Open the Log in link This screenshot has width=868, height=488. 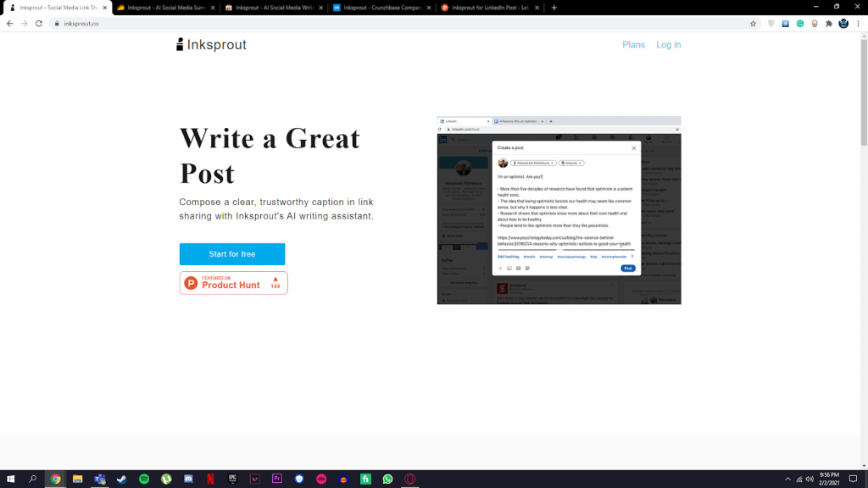point(668,45)
